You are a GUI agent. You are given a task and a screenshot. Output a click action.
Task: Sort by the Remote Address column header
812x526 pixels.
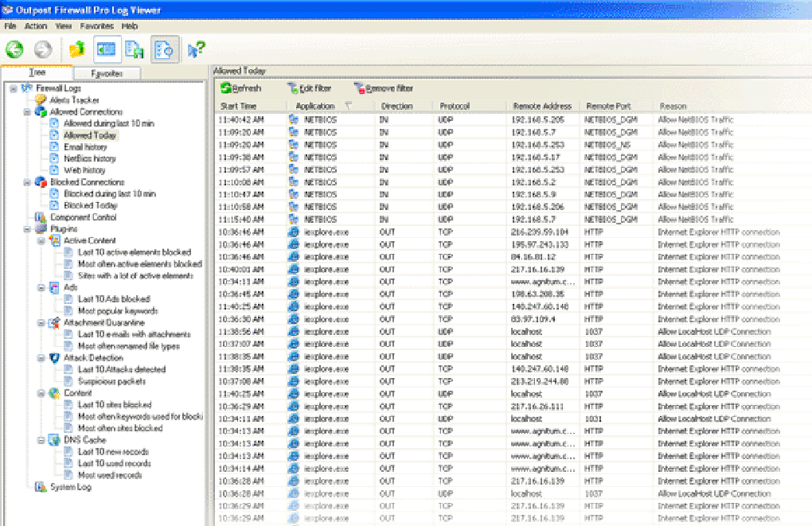coord(542,106)
